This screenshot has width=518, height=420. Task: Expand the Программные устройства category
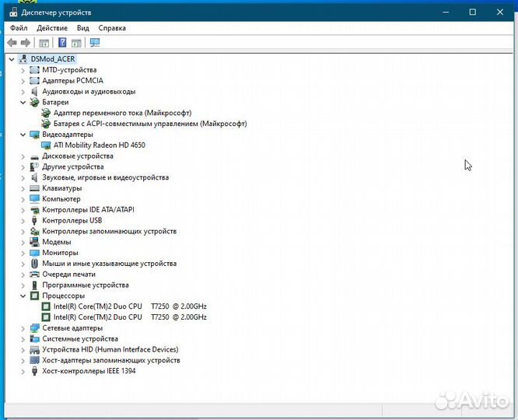point(23,285)
